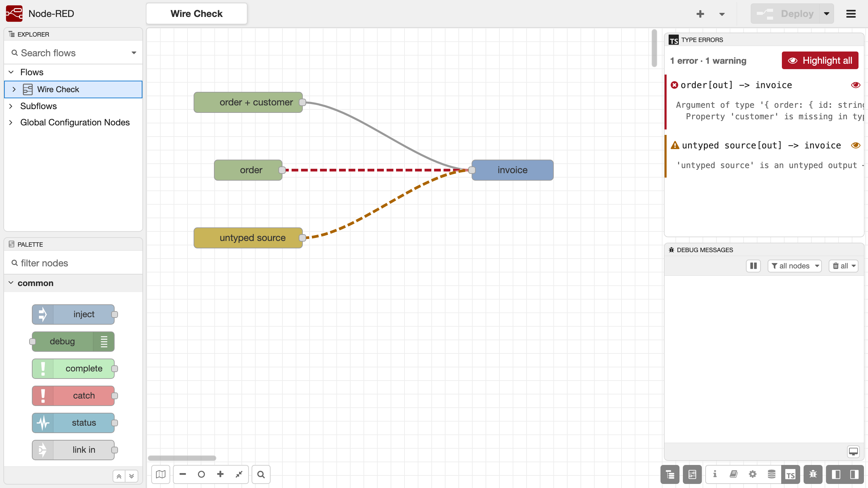Select the link in palette node
Viewport: 868px width, 488px height.
click(x=73, y=450)
